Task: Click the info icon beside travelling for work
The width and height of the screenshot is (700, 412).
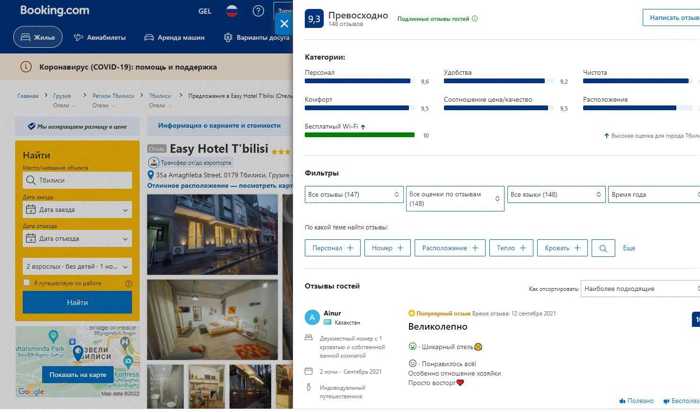Action: pyautogui.click(x=129, y=283)
